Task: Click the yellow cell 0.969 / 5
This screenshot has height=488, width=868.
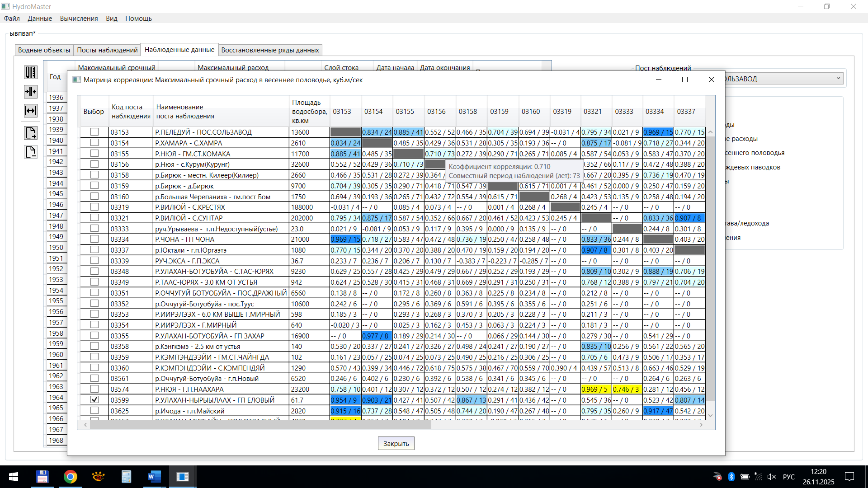Action: click(595, 389)
